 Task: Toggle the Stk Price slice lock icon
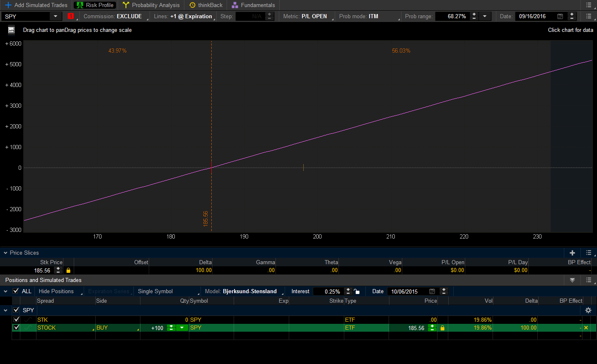68,270
